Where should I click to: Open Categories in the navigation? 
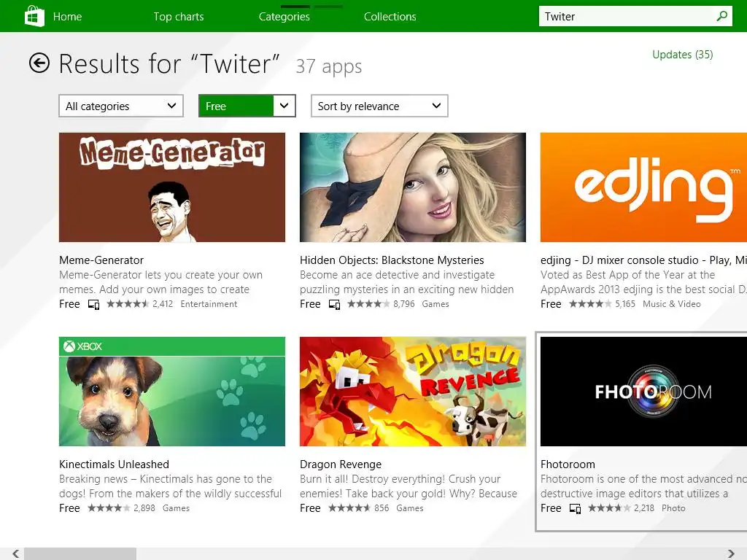pos(284,17)
